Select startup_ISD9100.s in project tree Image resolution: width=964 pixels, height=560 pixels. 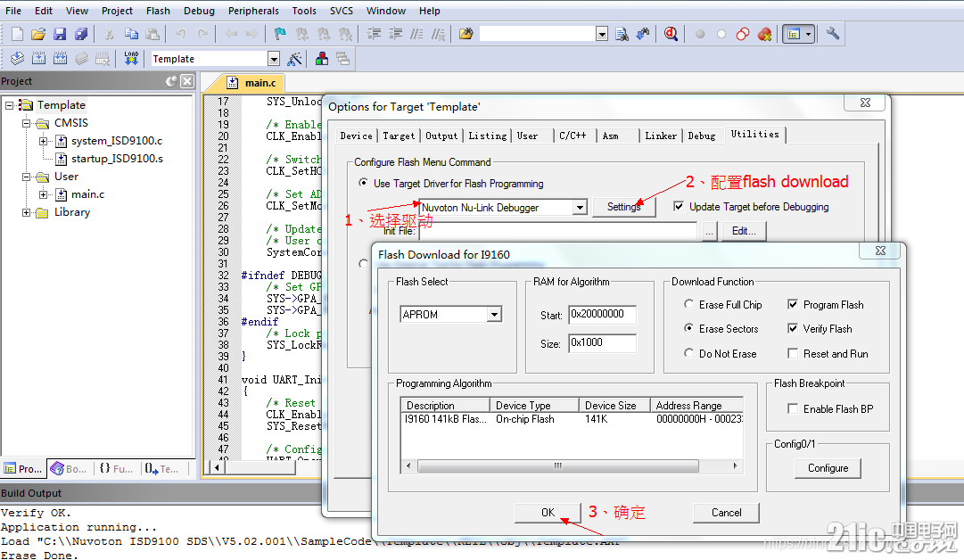(117, 159)
